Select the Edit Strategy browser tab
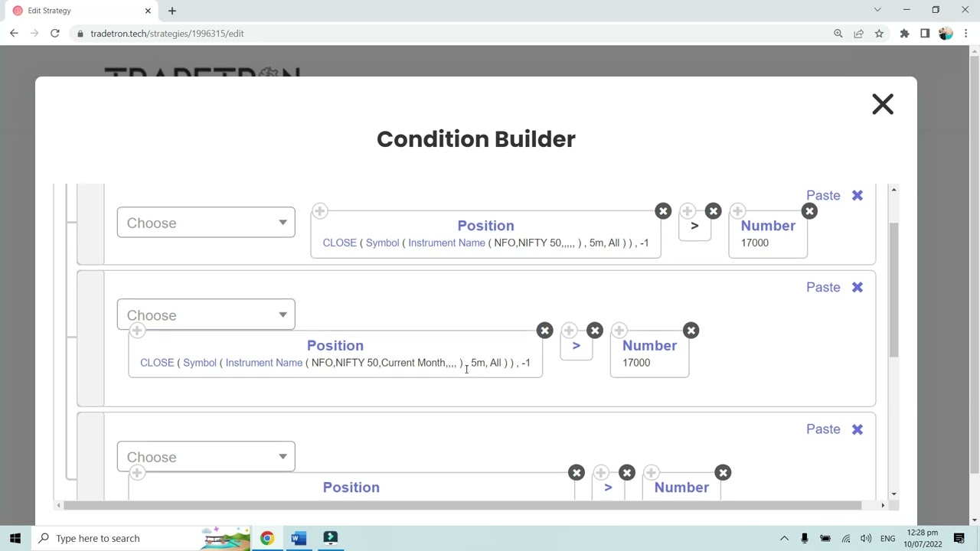This screenshot has width=980, height=551. click(80, 11)
